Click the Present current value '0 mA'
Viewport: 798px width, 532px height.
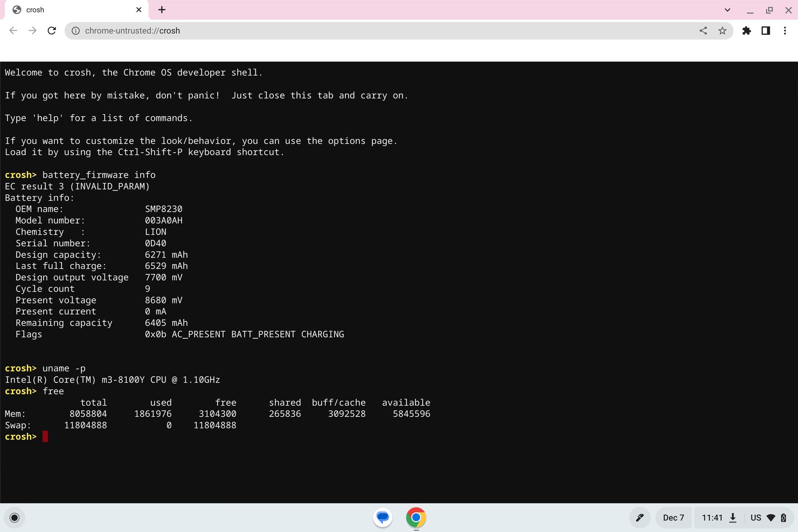(156, 311)
